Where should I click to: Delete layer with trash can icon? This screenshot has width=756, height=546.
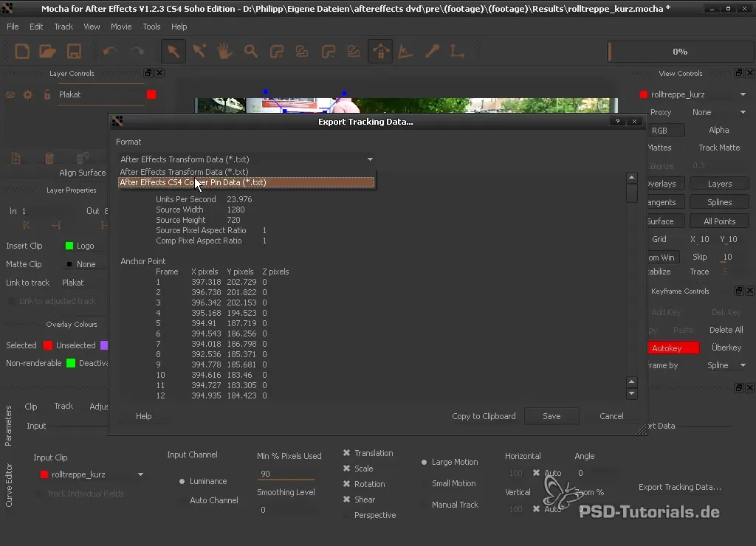click(49, 158)
